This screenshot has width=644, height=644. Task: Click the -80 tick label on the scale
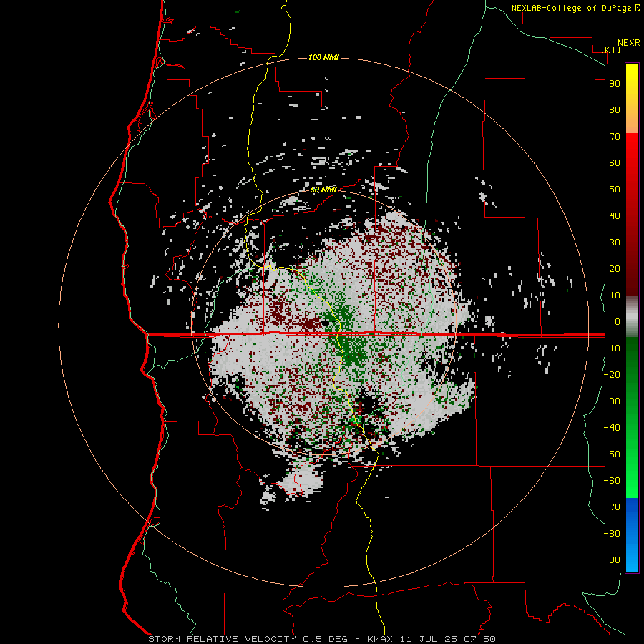tap(612, 534)
